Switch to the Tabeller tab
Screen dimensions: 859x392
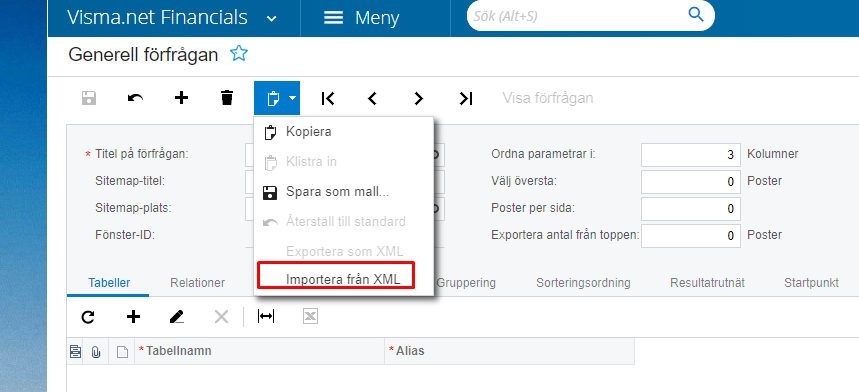[x=109, y=283]
